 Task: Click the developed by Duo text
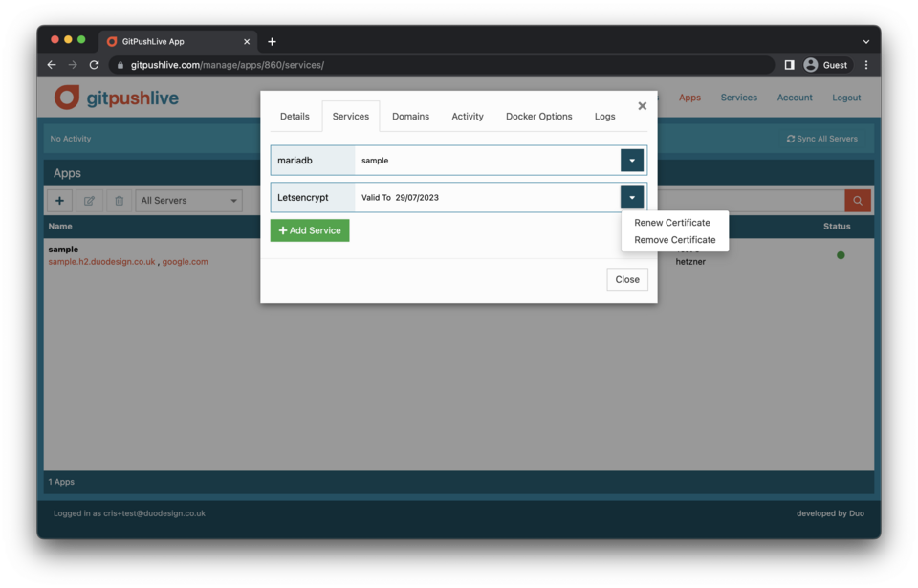[830, 513]
